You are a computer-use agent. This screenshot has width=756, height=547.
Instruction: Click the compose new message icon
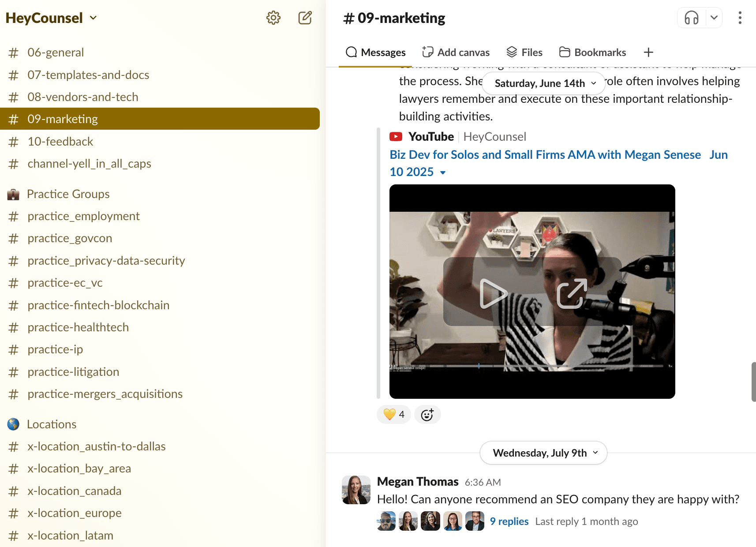click(305, 18)
